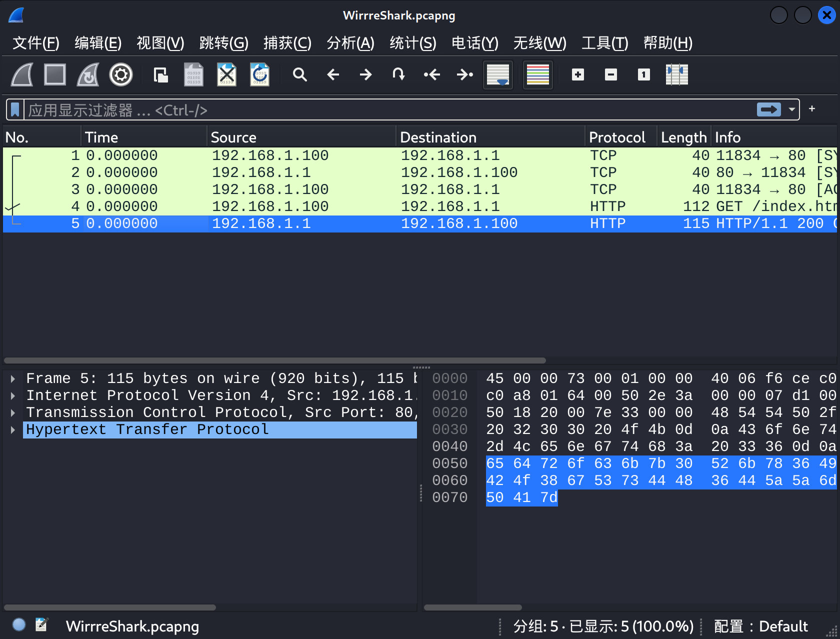Click hex offset 0050 row bytes
Image resolution: width=840 pixels, height=639 pixels.
pos(661,463)
